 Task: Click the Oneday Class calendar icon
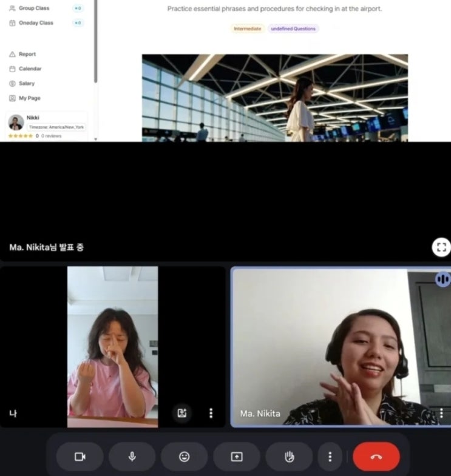tap(12, 23)
